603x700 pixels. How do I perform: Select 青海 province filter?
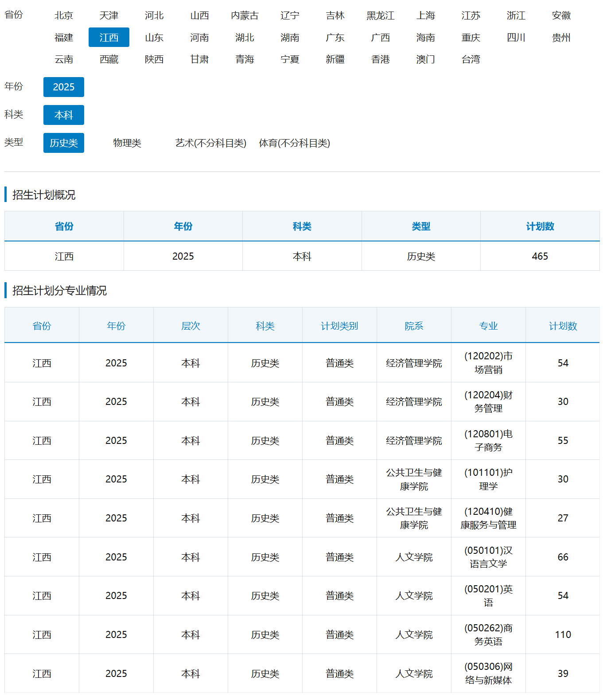(x=245, y=59)
